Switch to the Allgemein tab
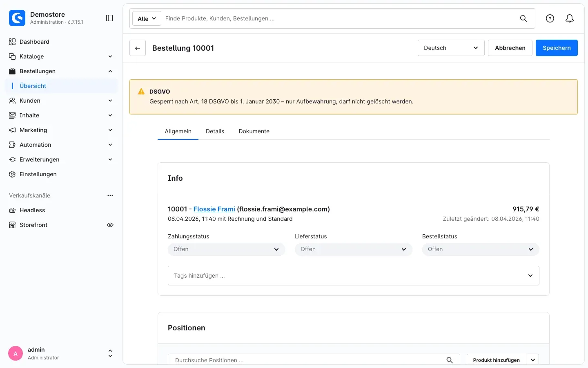The width and height of the screenshot is (588, 368). [178, 131]
